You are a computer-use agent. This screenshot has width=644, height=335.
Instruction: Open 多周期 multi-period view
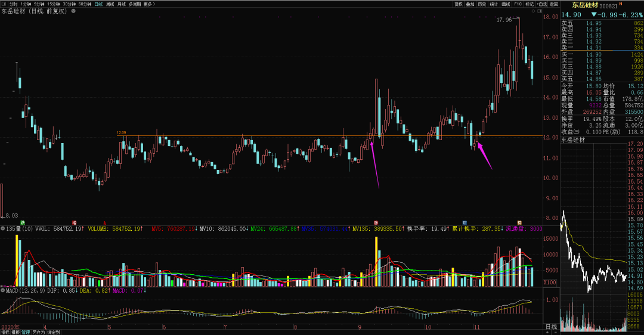click(x=135, y=4)
